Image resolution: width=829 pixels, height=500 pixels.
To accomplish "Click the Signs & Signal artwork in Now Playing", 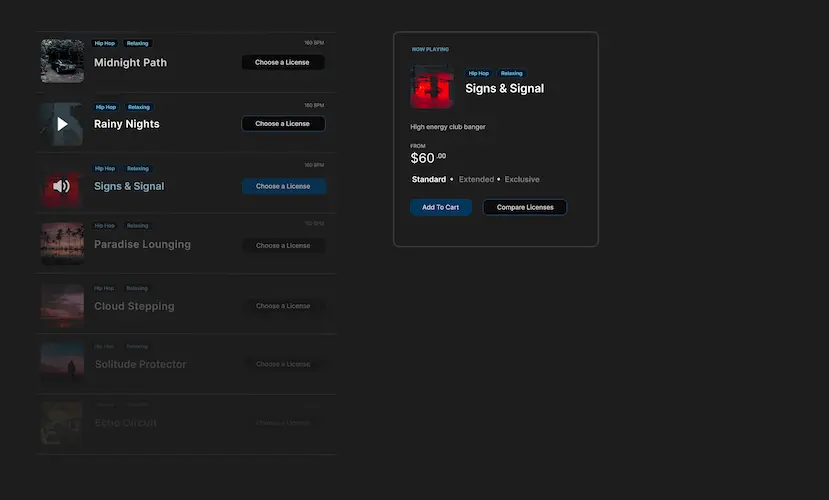I will 432,87.
